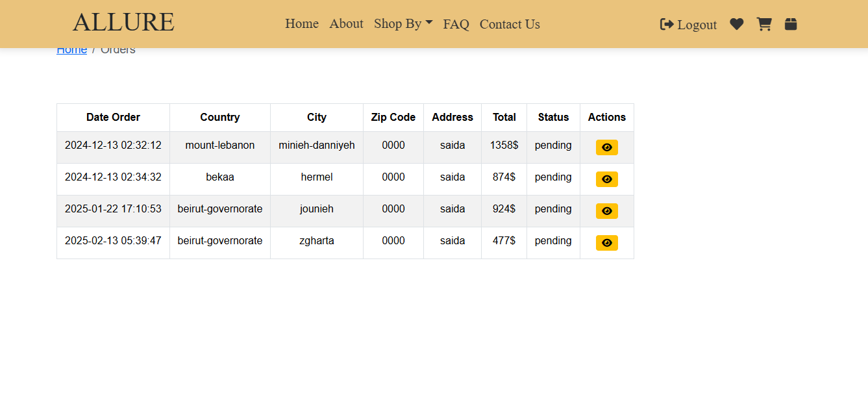Click the orders box icon in navbar
The height and width of the screenshot is (404, 868).
790,25
